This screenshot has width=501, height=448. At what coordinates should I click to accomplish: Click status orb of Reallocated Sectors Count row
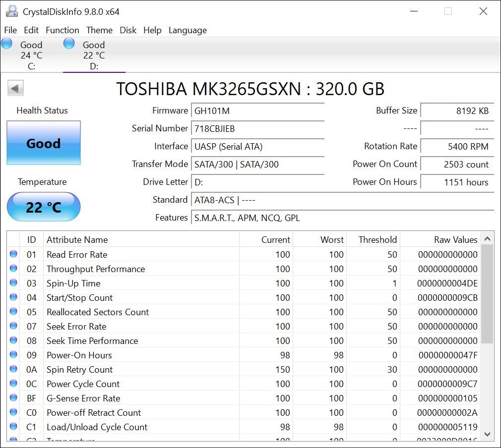(13, 311)
